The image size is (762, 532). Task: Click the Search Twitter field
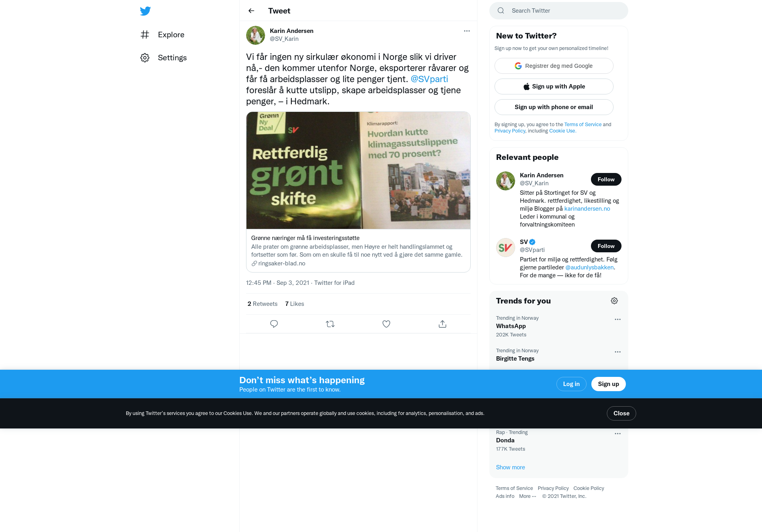[x=559, y=11]
